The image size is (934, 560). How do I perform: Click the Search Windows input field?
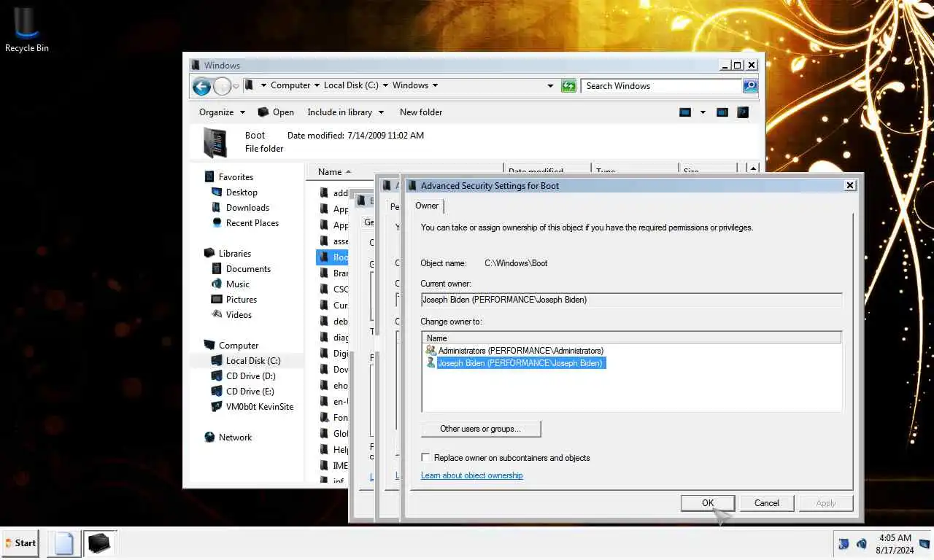pos(663,86)
